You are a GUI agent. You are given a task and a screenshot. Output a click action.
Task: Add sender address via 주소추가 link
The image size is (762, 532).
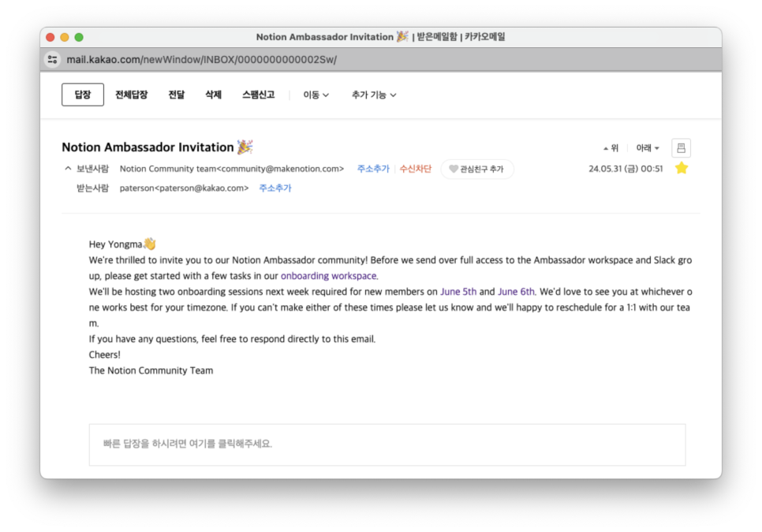tap(373, 169)
